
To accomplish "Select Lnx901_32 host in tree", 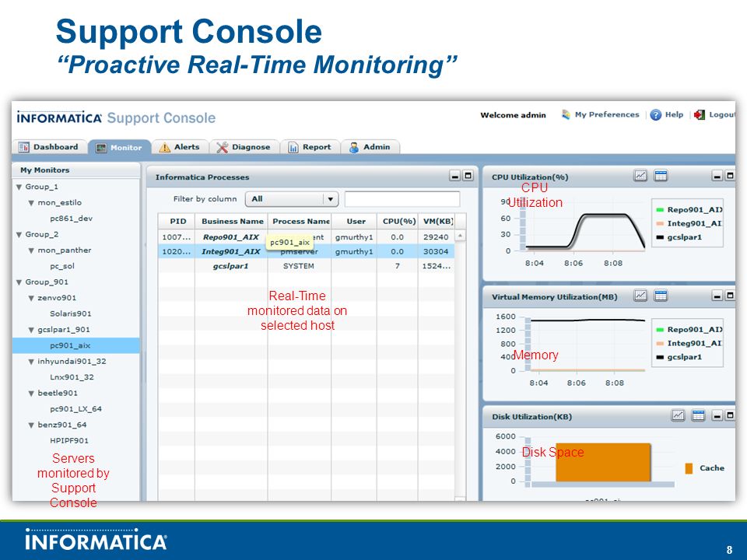I will [72, 377].
